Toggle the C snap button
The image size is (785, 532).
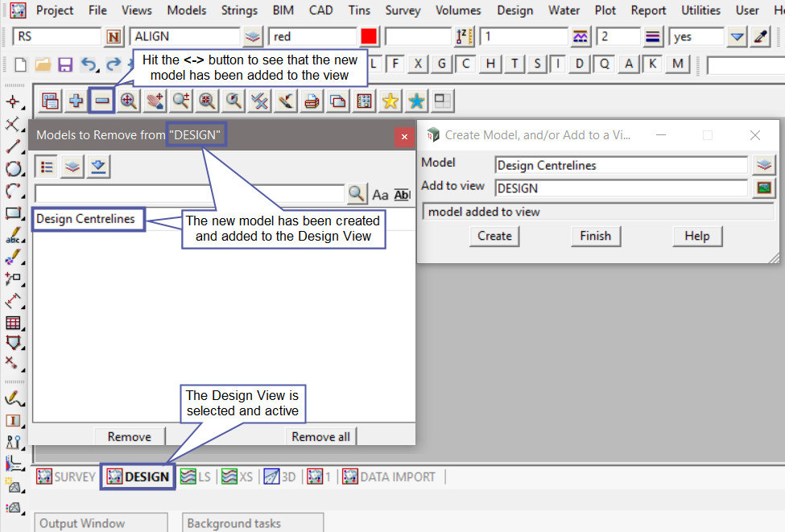pos(465,64)
